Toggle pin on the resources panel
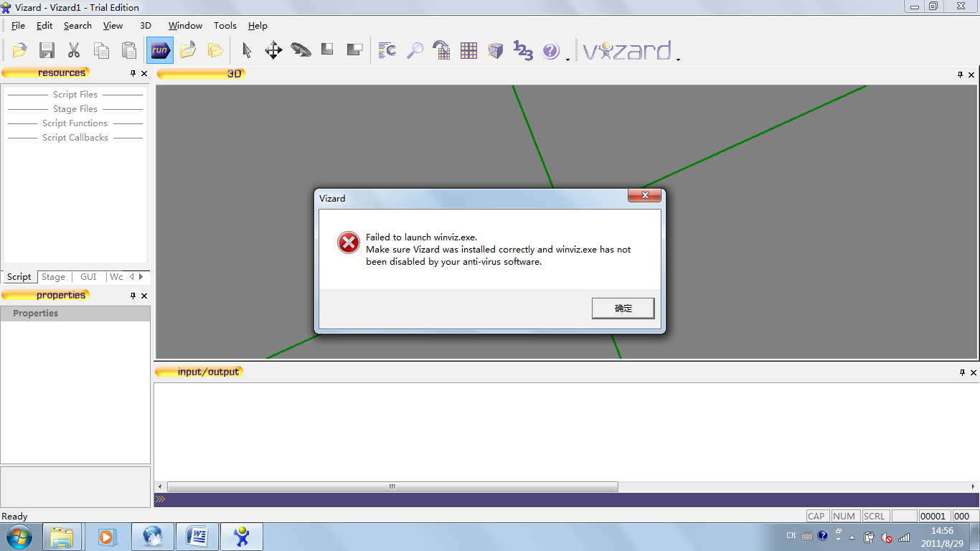Image resolution: width=980 pixels, height=551 pixels. tap(133, 73)
